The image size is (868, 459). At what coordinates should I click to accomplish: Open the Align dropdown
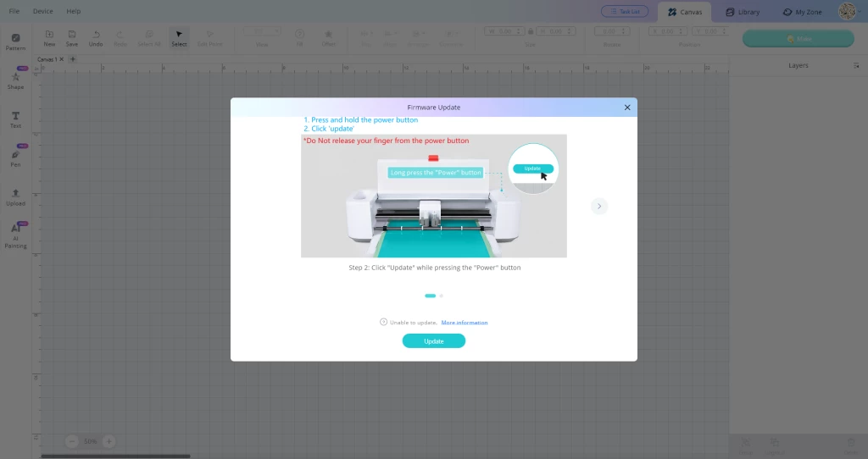point(390,38)
